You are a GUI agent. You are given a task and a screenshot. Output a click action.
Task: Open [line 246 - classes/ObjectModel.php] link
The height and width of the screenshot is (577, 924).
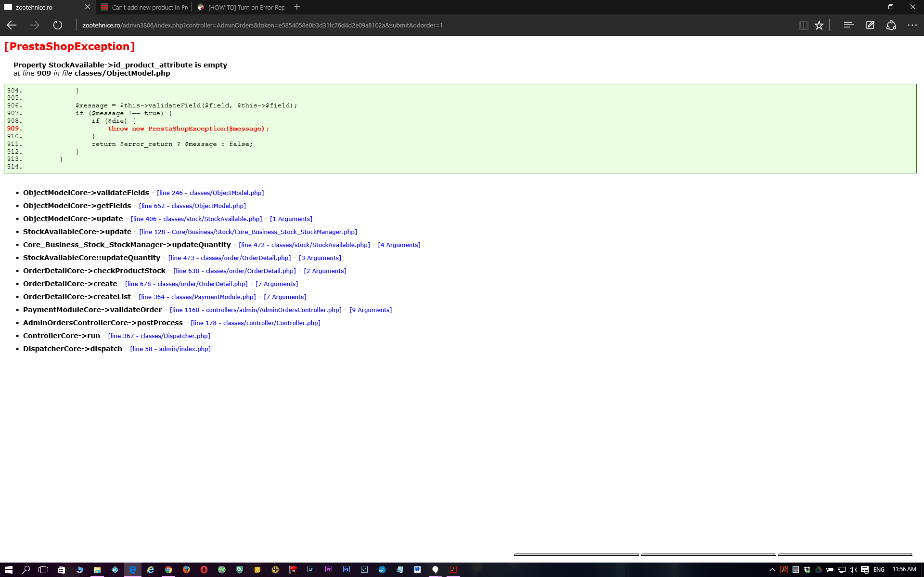pyautogui.click(x=210, y=193)
